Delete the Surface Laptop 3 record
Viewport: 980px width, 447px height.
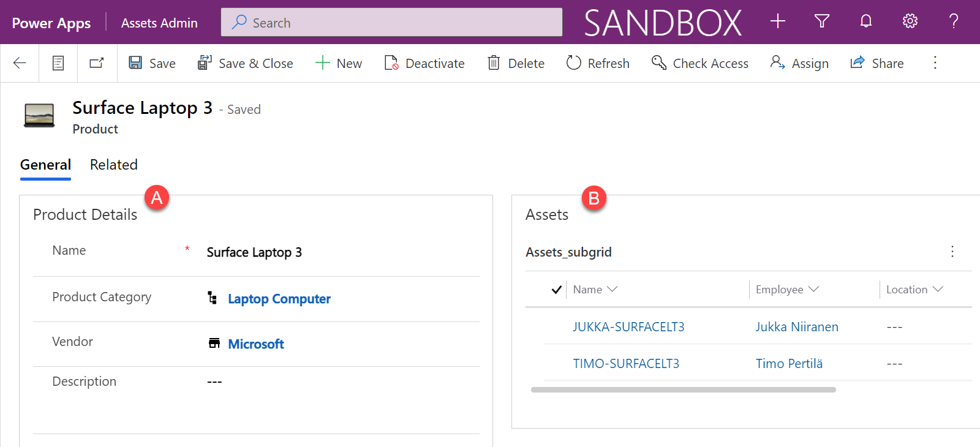point(516,63)
